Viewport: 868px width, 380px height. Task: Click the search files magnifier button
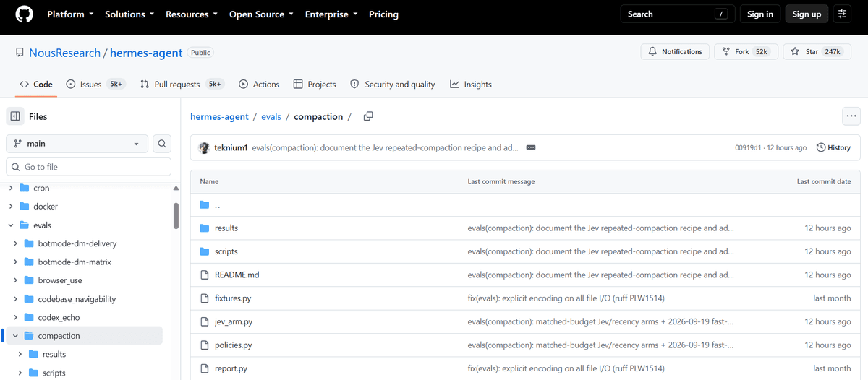coord(162,144)
